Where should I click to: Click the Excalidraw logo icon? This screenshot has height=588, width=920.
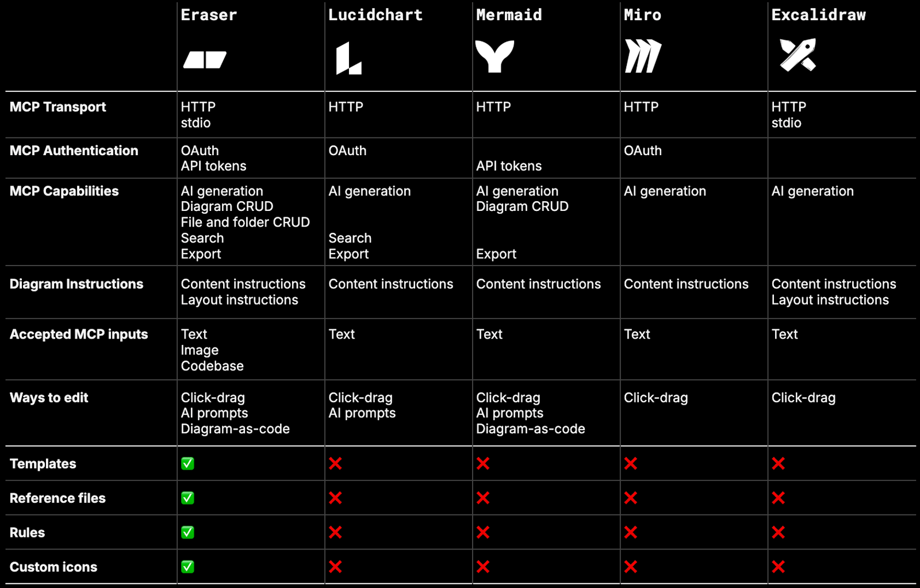coord(798,55)
